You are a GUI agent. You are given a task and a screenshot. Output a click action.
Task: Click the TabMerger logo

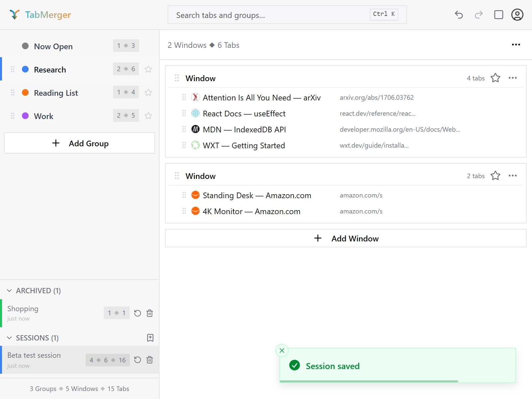coord(40,15)
